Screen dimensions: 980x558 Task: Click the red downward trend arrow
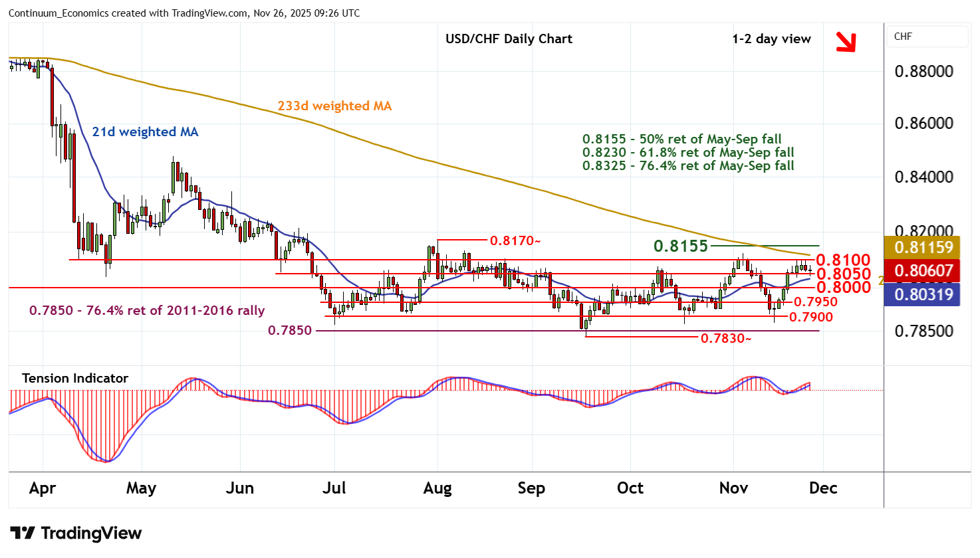pos(846,42)
